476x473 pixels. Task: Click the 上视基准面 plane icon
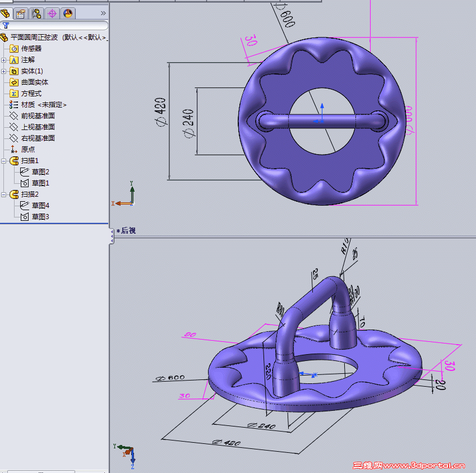coord(13,127)
